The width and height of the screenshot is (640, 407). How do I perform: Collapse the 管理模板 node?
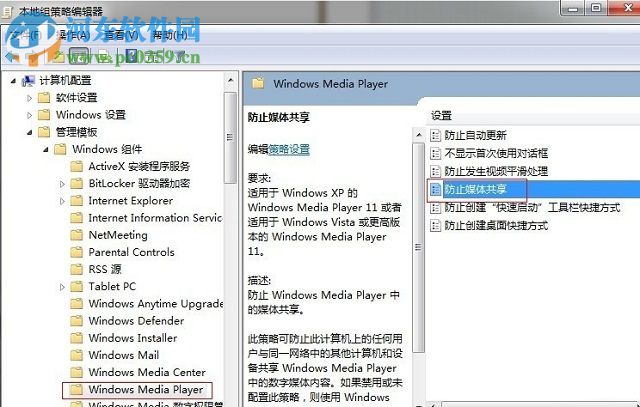30,132
